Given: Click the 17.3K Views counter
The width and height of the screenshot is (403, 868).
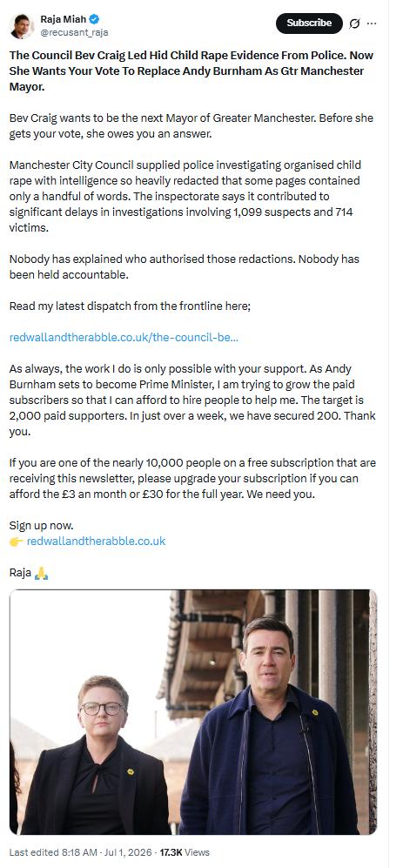Looking at the screenshot, I should tap(185, 852).
